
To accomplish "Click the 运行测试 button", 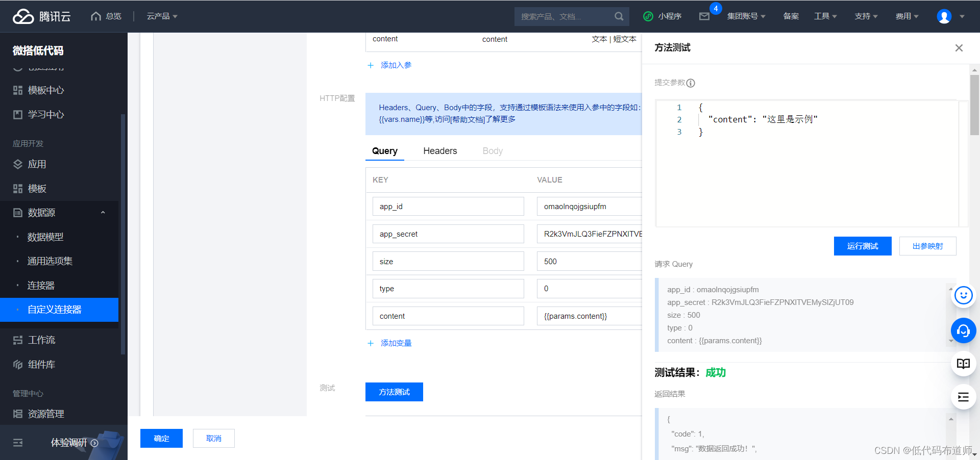I will click(863, 246).
